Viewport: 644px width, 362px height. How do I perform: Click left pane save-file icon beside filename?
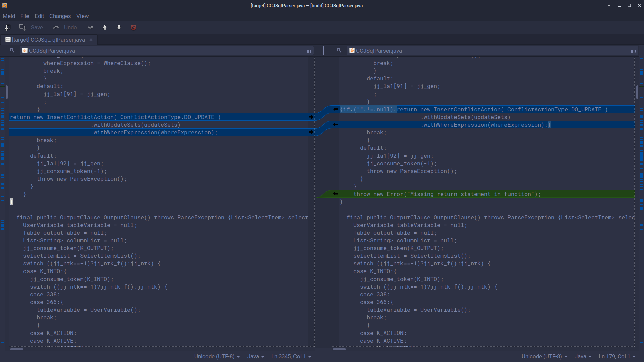tap(12, 50)
